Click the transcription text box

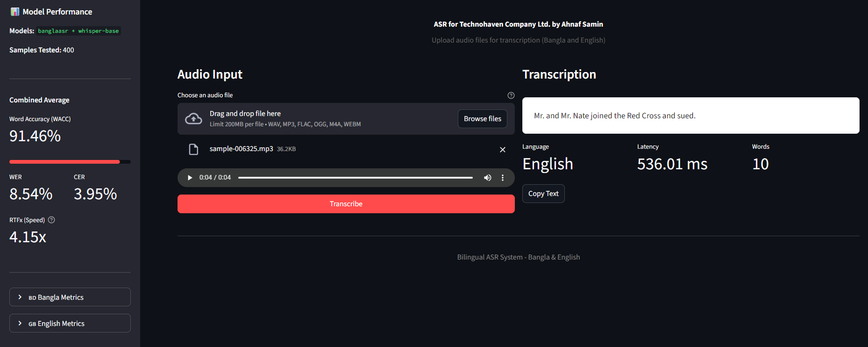click(691, 116)
